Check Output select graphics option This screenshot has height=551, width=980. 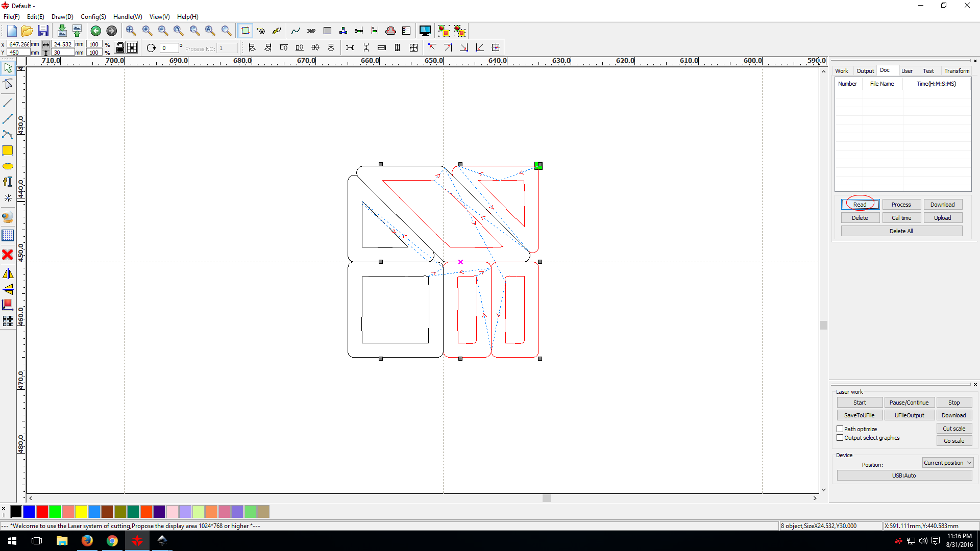pyautogui.click(x=840, y=438)
